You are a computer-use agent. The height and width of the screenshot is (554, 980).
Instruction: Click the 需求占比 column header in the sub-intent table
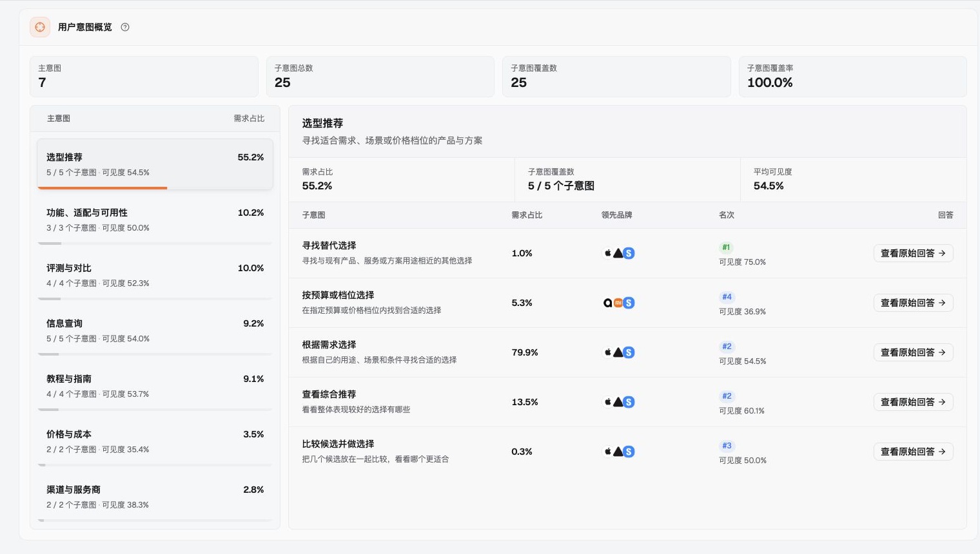[527, 215]
